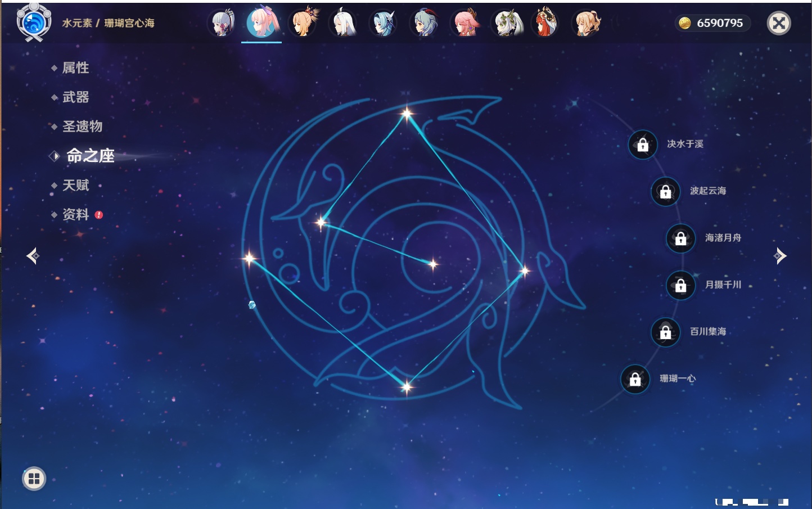The height and width of the screenshot is (509, 812).
Task: Open the 属性 attributes page
Action: [x=75, y=68]
